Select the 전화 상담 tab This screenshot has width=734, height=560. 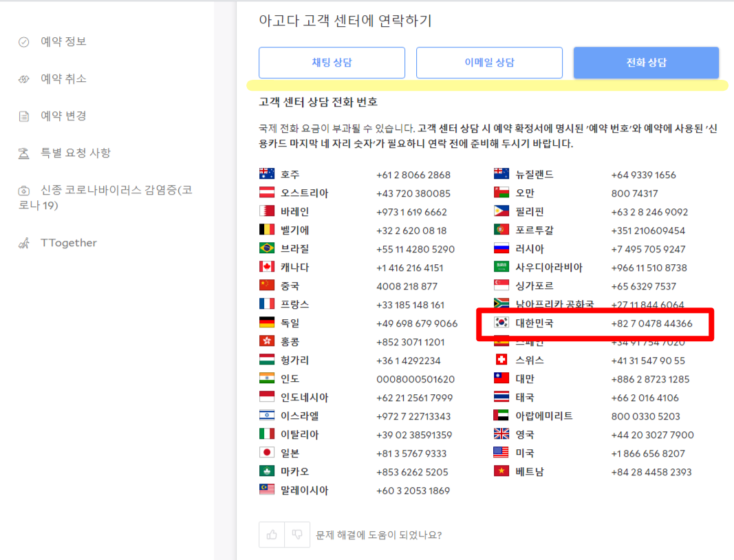click(646, 63)
